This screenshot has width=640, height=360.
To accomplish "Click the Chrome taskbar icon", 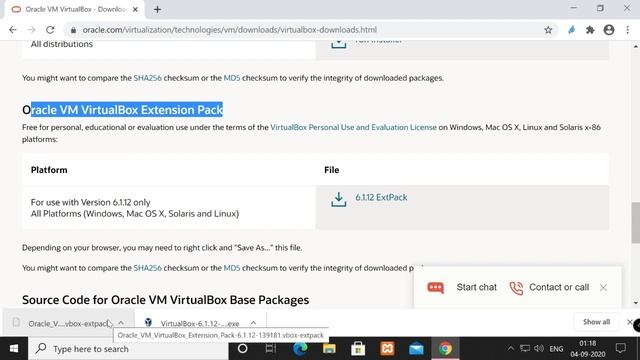I will pos(445,349).
